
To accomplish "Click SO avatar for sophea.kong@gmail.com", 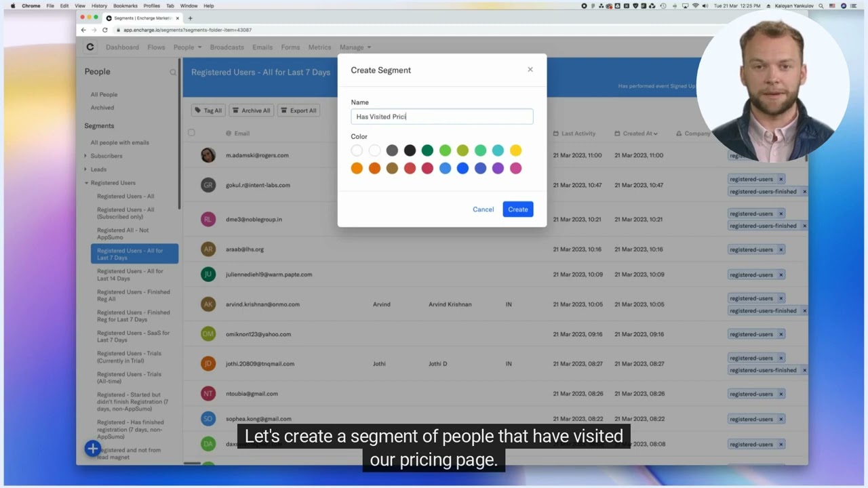I will click(208, 419).
